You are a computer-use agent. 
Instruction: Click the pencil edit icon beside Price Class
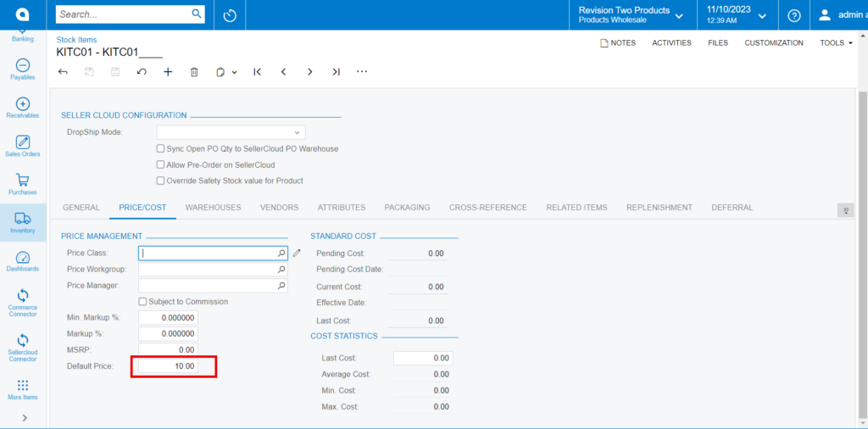[297, 253]
